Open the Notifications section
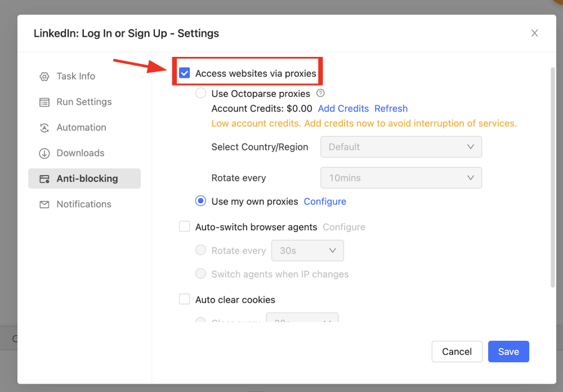 pos(84,204)
